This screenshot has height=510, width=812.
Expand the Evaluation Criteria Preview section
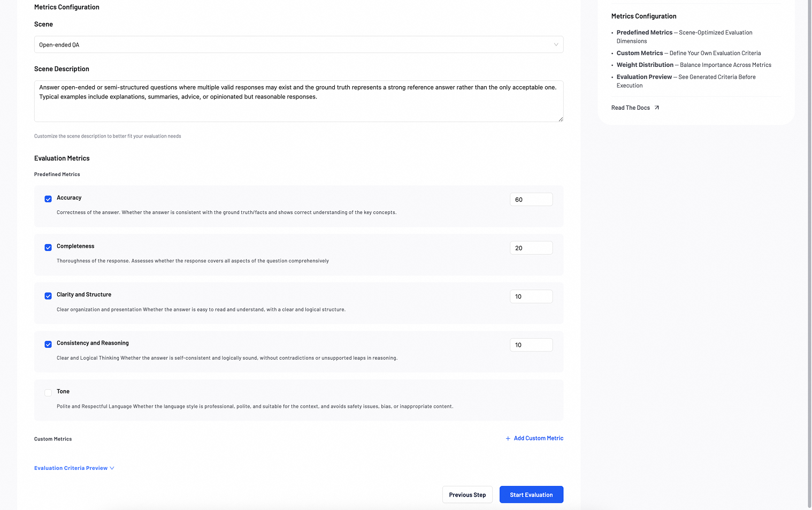click(x=74, y=468)
